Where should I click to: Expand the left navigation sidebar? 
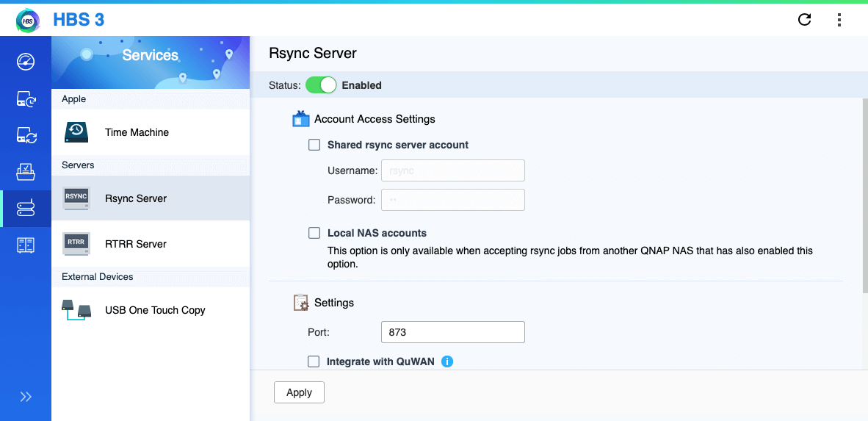[x=26, y=397]
